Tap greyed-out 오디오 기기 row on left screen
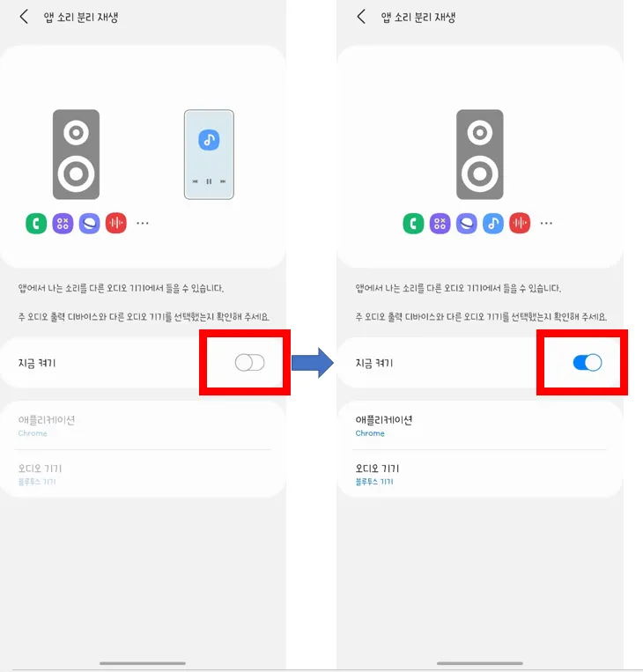The width and height of the screenshot is (643, 672). point(143,474)
